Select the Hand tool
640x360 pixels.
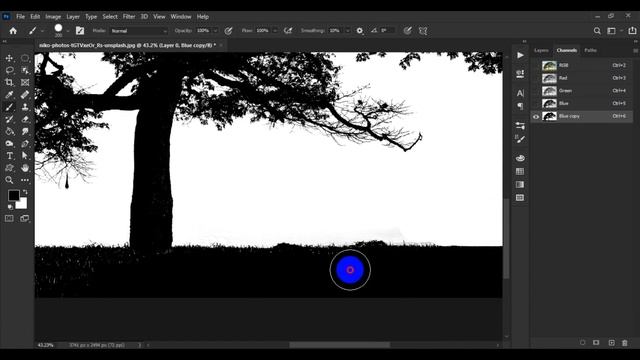[25, 168]
